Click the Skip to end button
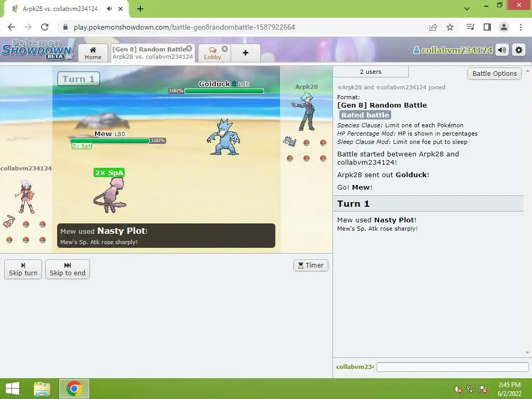The height and width of the screenshot is (399, 532). pyautogui.click(x=67, y=269)
